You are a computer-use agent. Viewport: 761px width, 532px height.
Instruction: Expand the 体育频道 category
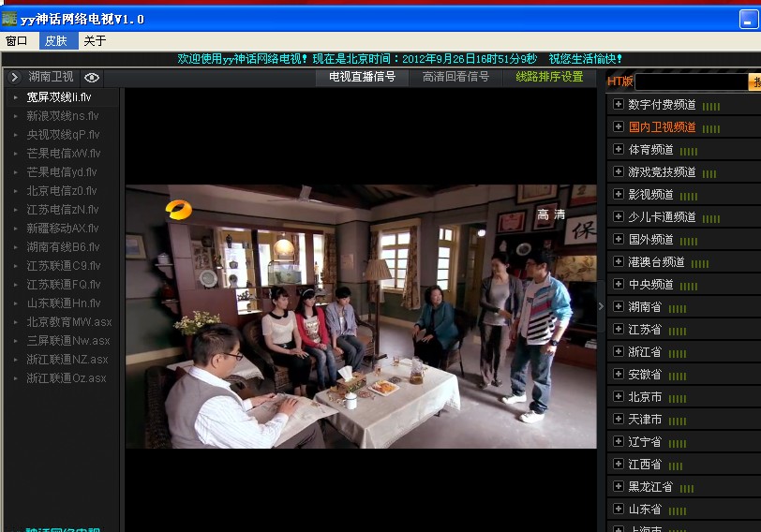point(618,149)
